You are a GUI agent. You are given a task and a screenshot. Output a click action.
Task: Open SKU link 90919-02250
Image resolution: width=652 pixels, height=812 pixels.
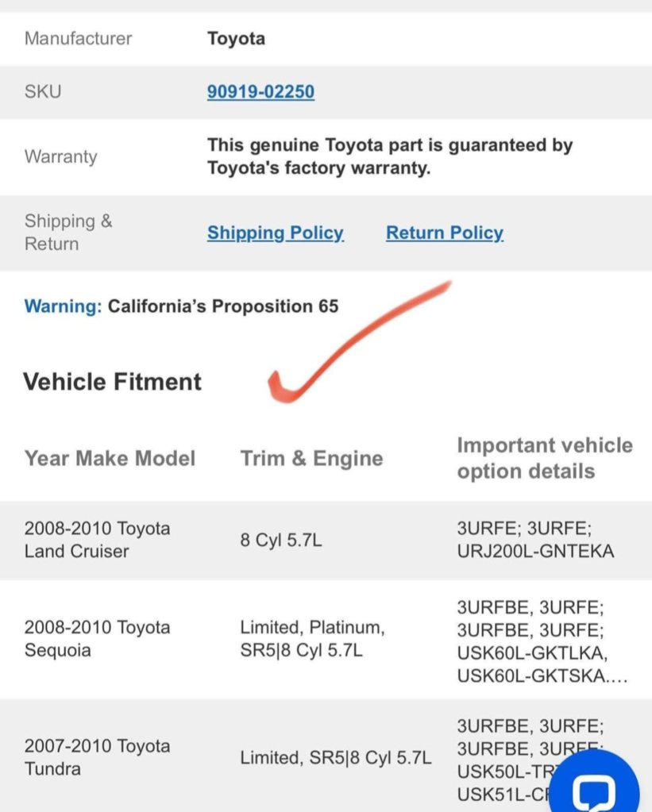[260, 91]
